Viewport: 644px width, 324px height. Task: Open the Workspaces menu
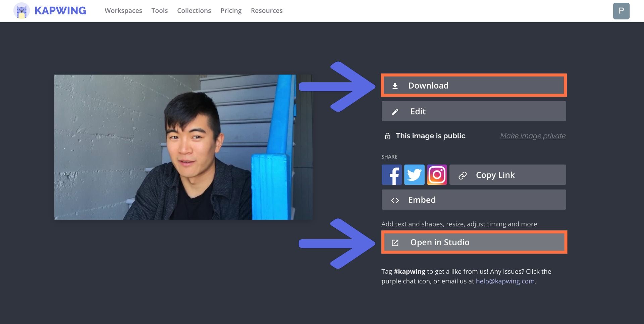[123, 11]
